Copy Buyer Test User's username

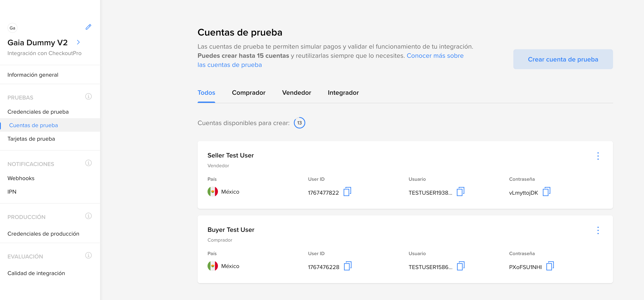tap(461, 266)
